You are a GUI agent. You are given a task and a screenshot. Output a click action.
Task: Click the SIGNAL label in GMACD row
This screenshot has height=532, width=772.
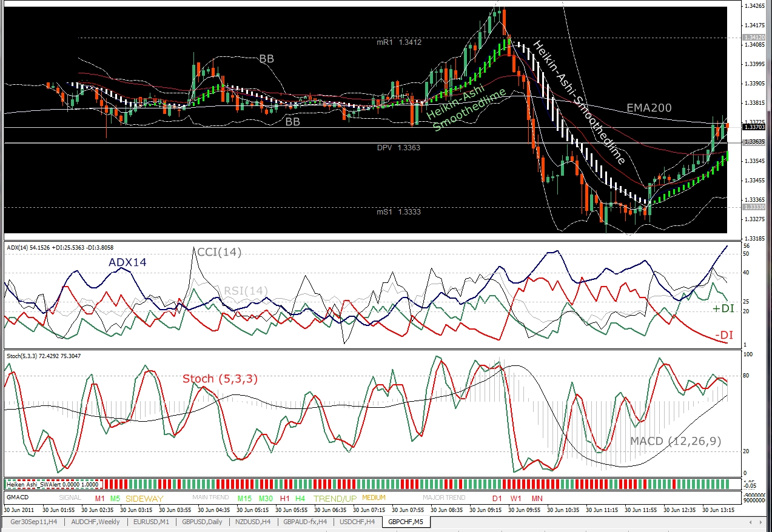(70, 498)
